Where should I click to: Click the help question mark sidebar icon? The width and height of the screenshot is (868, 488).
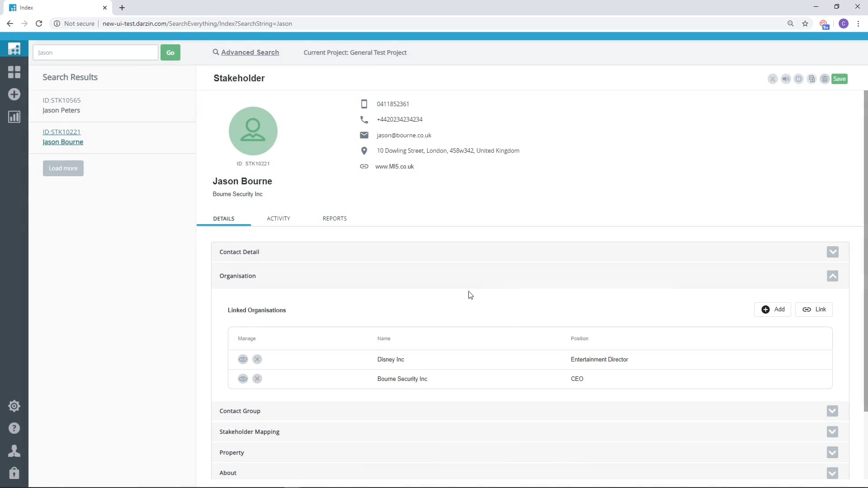pyautogui.click(x=14, y=428)
